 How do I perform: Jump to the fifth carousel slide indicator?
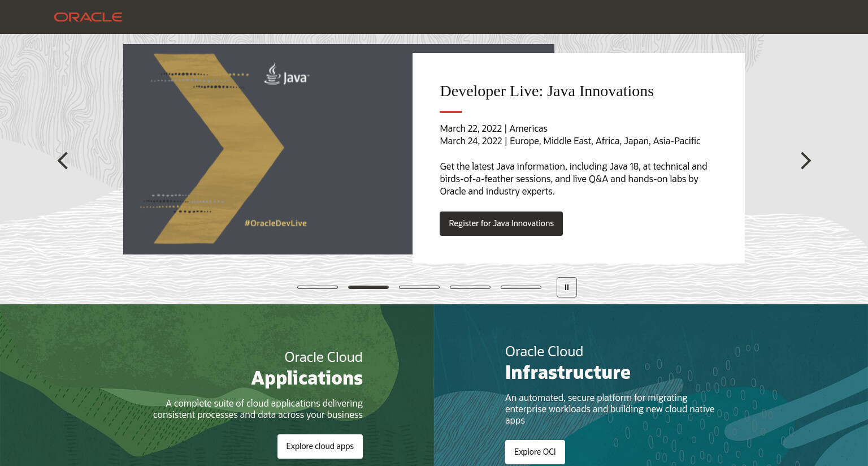[521, 287]
